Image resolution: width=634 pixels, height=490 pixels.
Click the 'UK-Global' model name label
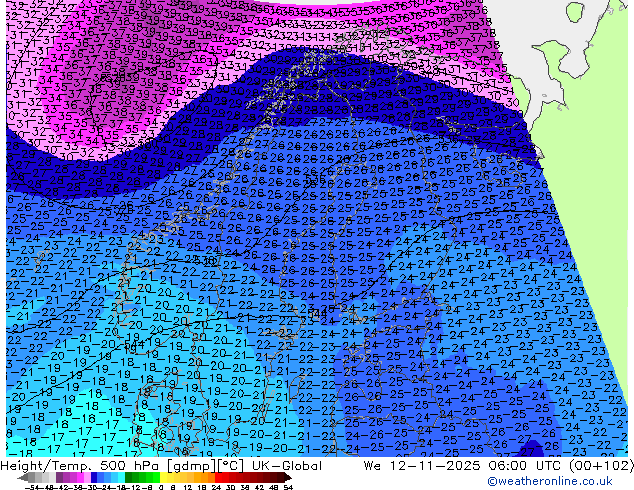(287, 466)
